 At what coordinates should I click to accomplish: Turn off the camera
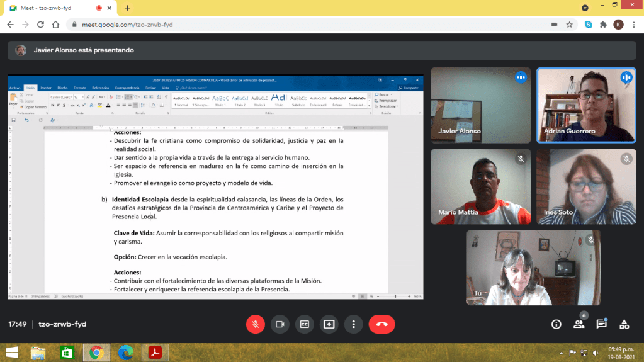(280, 324)
